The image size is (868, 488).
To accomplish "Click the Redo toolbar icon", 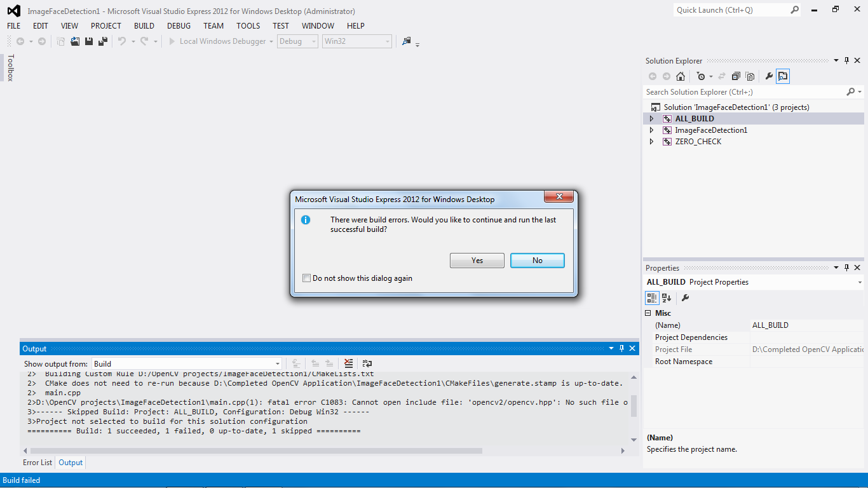I will (144, 41).
